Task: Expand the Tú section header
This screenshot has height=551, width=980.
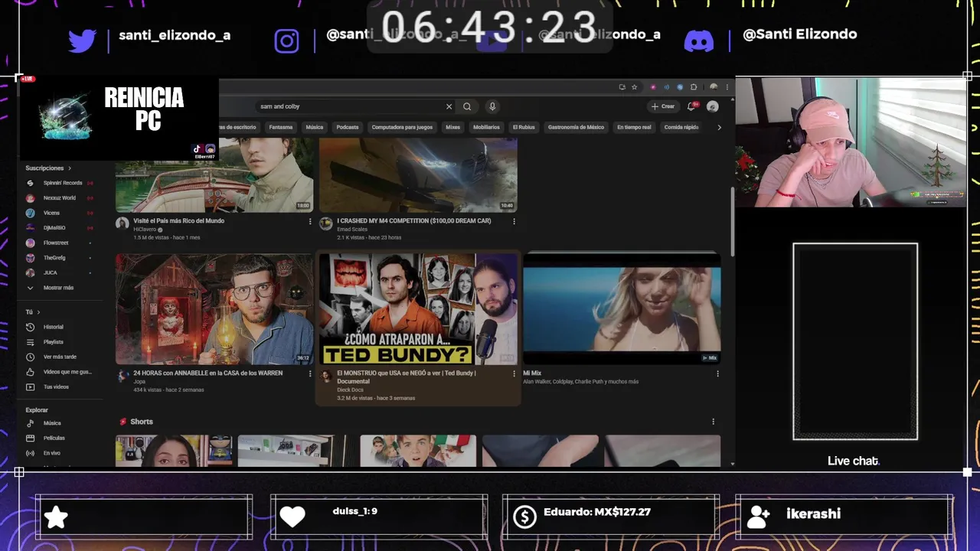Action: (33, 312)
